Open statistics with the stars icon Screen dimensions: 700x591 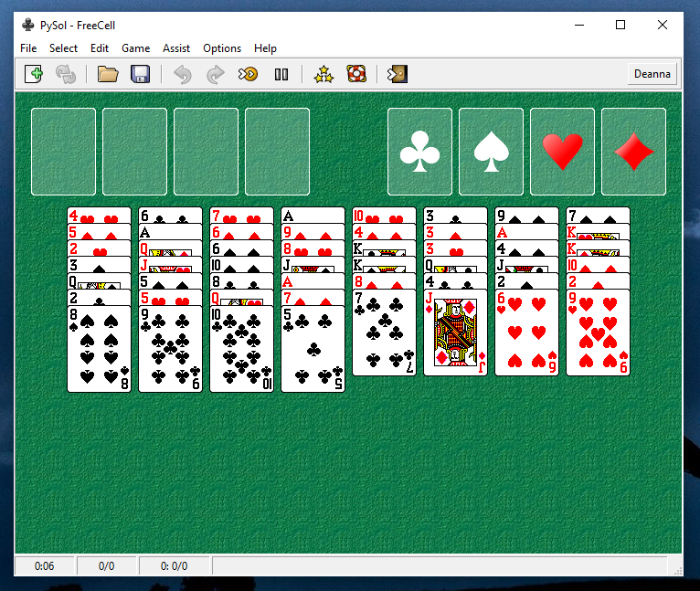coord(323,74)
